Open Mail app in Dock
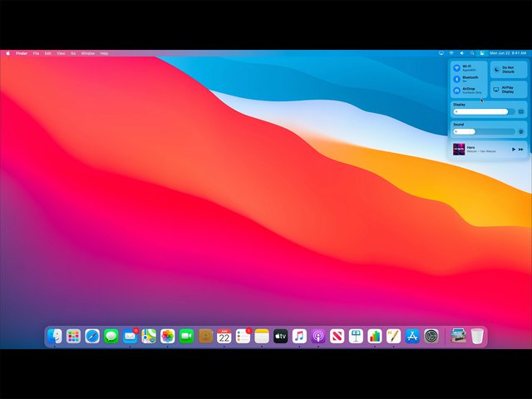 130,337
